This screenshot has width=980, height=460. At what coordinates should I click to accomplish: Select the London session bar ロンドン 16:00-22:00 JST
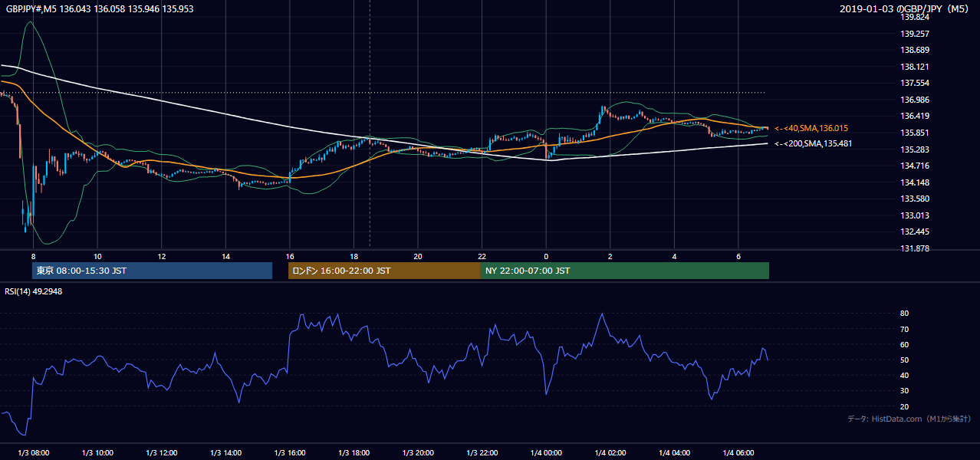(384, 271)
